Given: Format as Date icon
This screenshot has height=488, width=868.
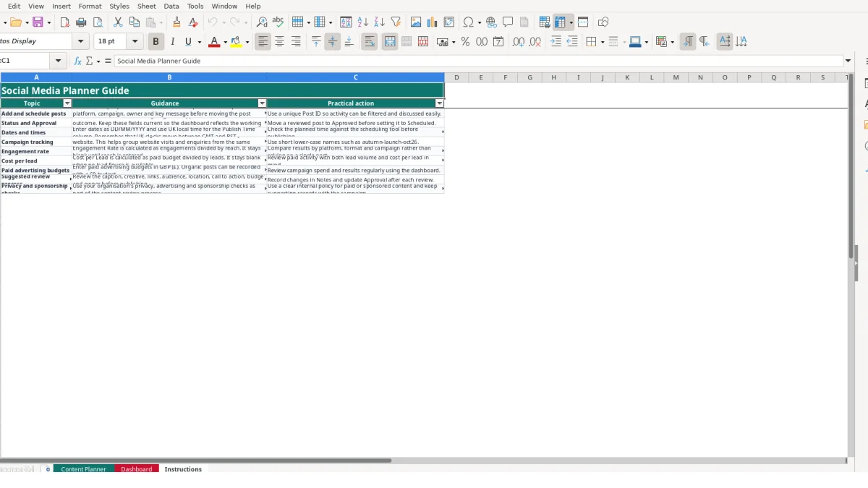Looking at the screenshot, I should 498,42.
